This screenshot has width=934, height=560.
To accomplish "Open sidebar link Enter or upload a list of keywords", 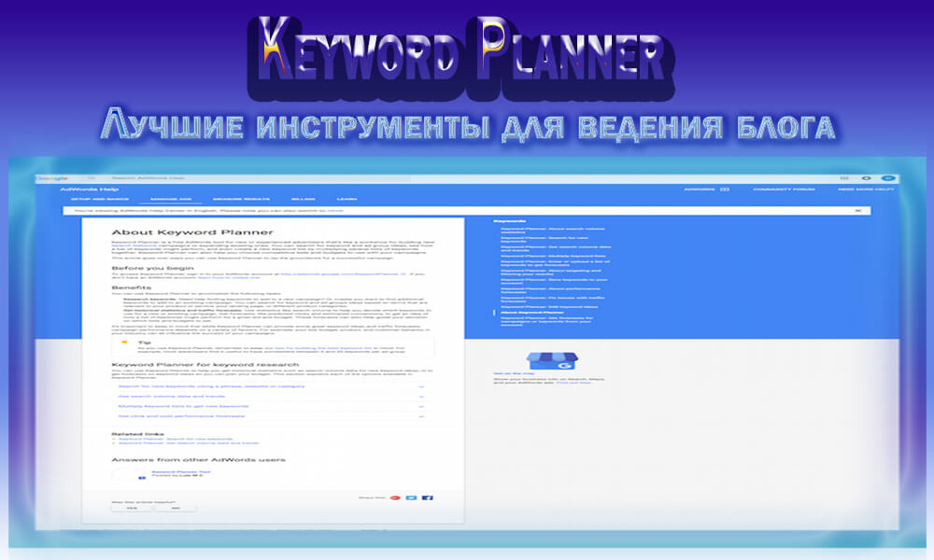I will pos(555,263).
